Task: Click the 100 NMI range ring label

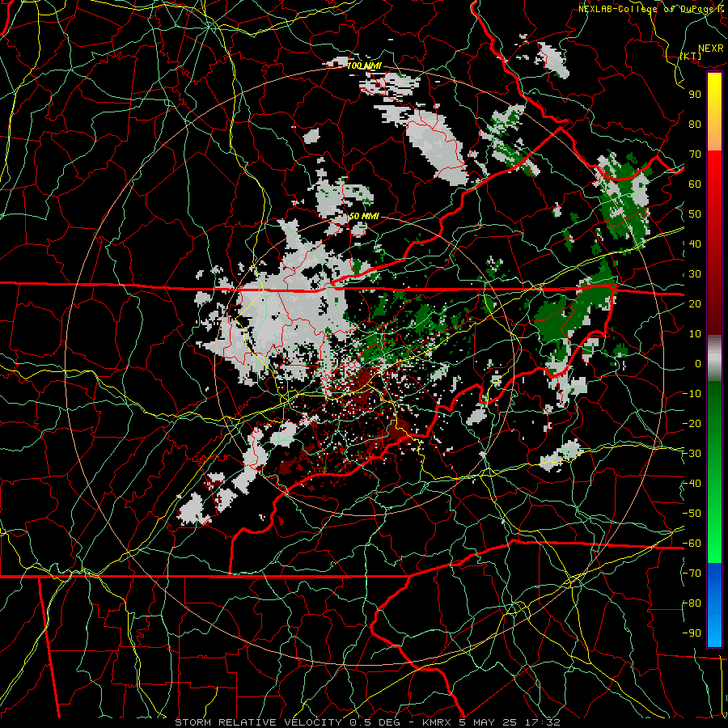Action: pyautogui.click(x=364, y=66)
